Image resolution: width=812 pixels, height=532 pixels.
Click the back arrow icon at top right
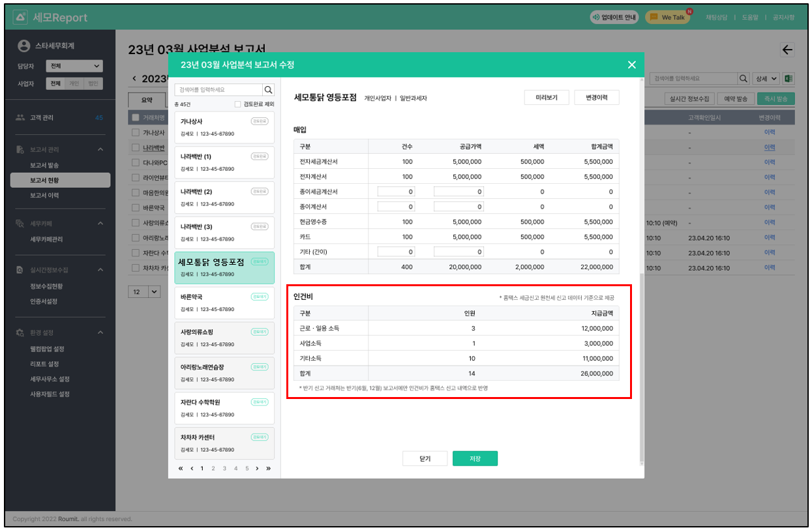[787, 50]
